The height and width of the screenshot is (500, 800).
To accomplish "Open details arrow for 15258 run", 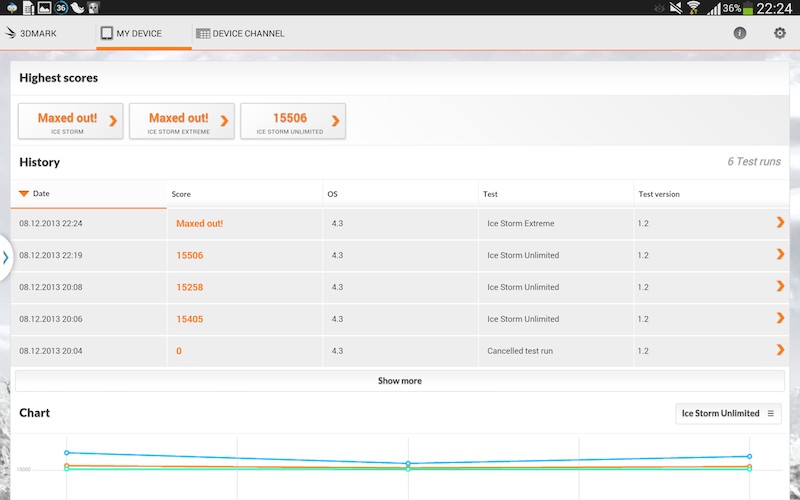I will coord(780,286).
